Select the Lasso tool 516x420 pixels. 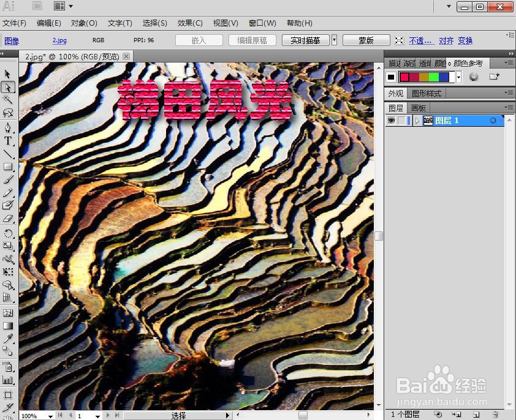point(8,113)
